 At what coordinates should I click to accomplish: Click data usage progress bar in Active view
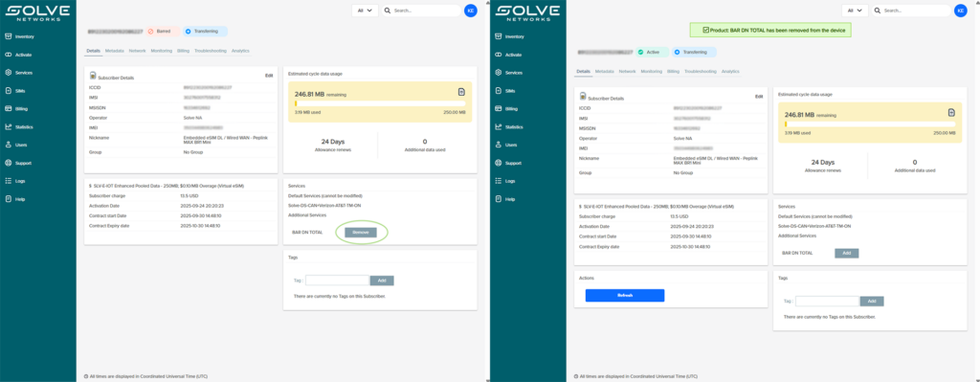(x=870, y=124)
